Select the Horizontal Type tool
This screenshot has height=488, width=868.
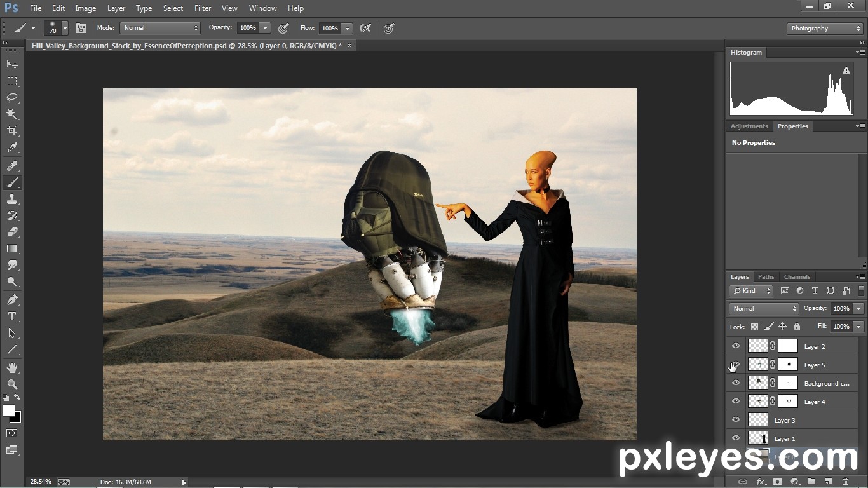click(x=12, y=316)
